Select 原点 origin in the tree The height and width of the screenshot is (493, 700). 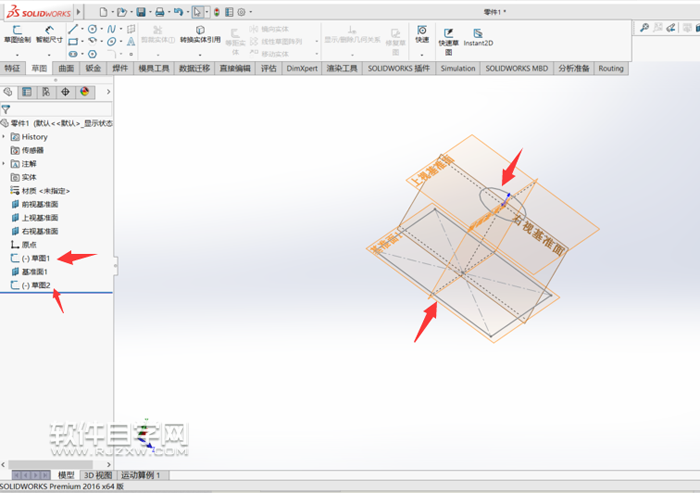24,244
